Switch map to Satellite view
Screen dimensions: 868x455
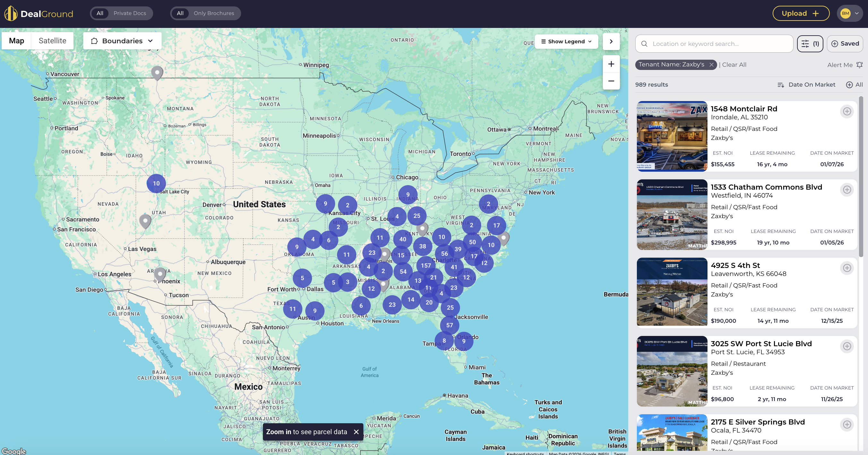52,41
